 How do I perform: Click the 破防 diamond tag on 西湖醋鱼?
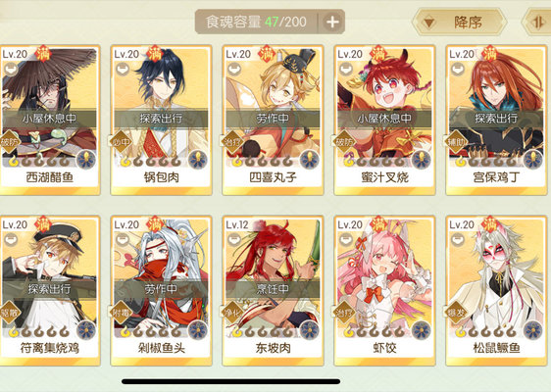pos(10,142)
